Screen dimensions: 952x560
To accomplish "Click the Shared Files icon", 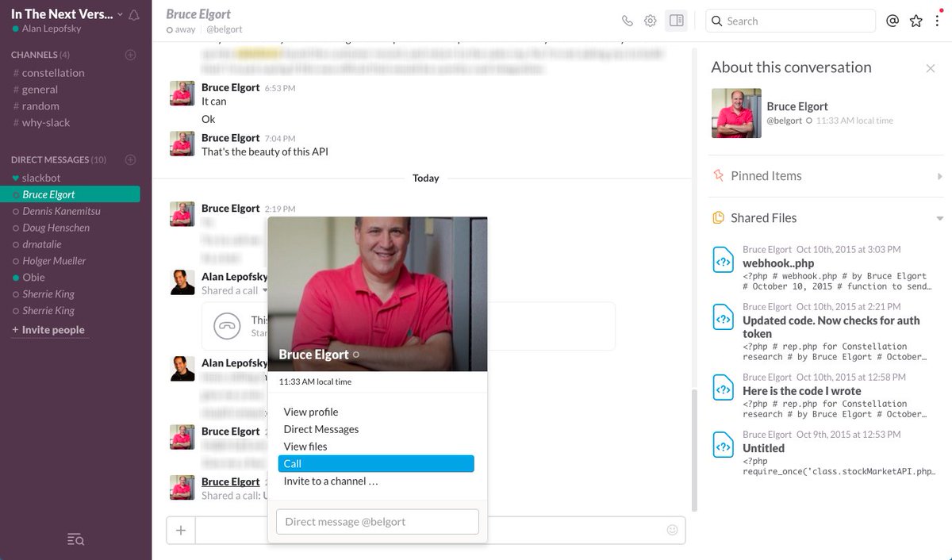I will [x=718, y=217].
